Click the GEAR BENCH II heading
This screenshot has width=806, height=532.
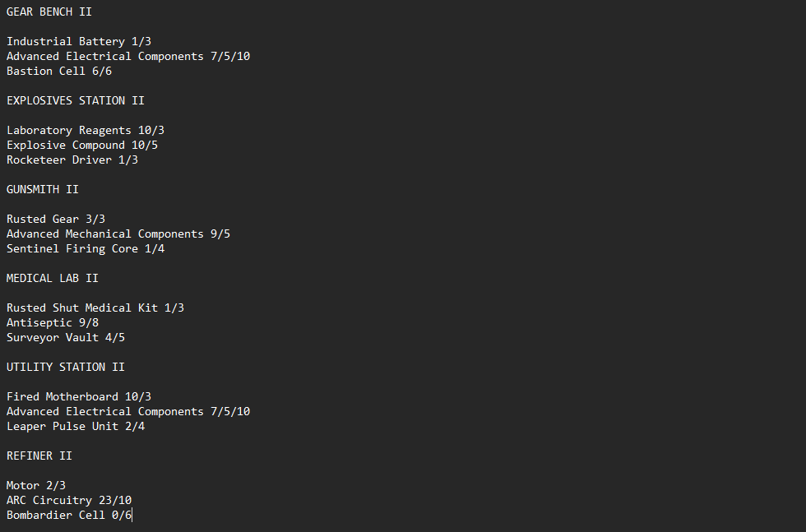click(49, 12)
